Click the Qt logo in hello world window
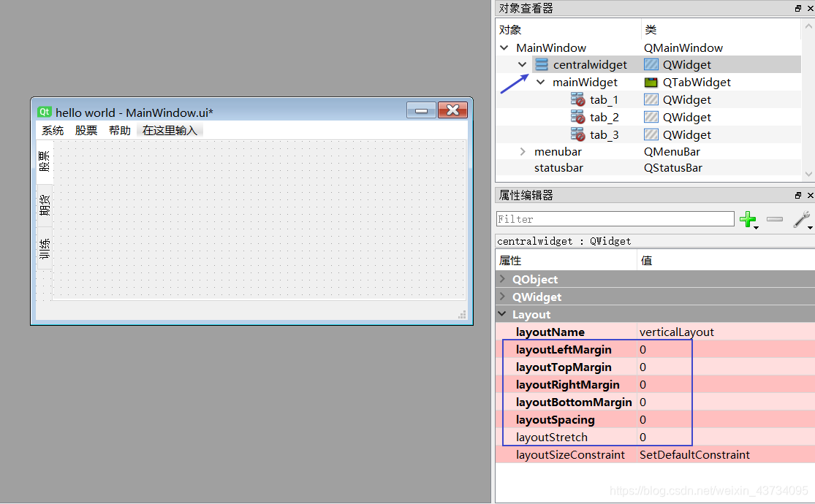The width and height of the screenshot is (815, 504). [x=44, y=112]
